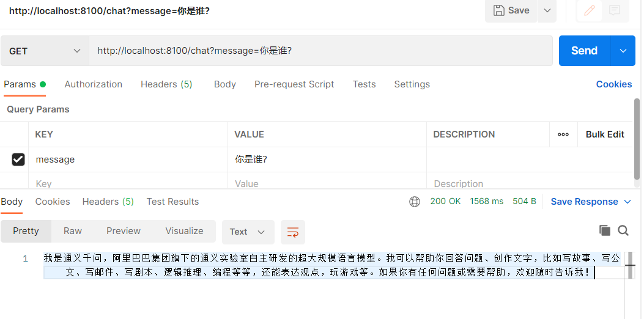Open the Send button dropdown arrow
Image resolution: width=644 pixels, height=319 pixels.
(623, 51)
